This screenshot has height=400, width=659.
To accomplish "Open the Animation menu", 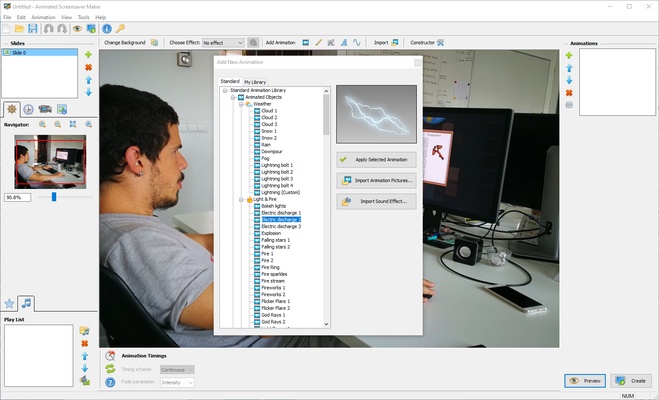I will point(43,17).
